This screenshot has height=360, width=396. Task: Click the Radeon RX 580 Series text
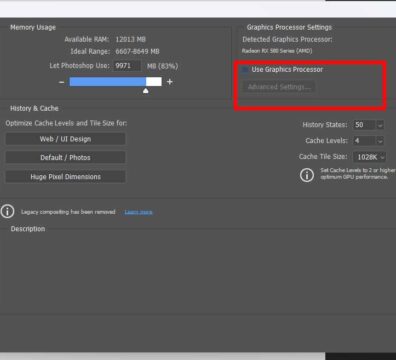click(277, 51)
